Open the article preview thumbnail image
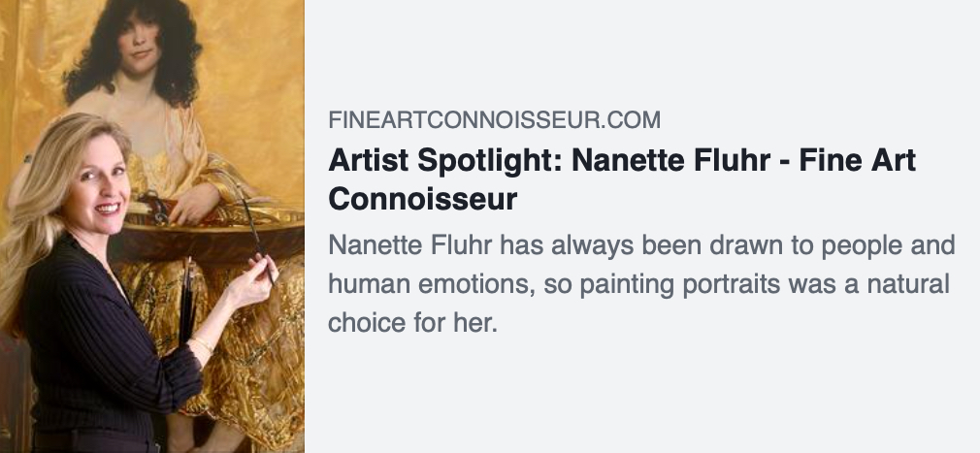 pyautogui.click(x=152, y=226)
